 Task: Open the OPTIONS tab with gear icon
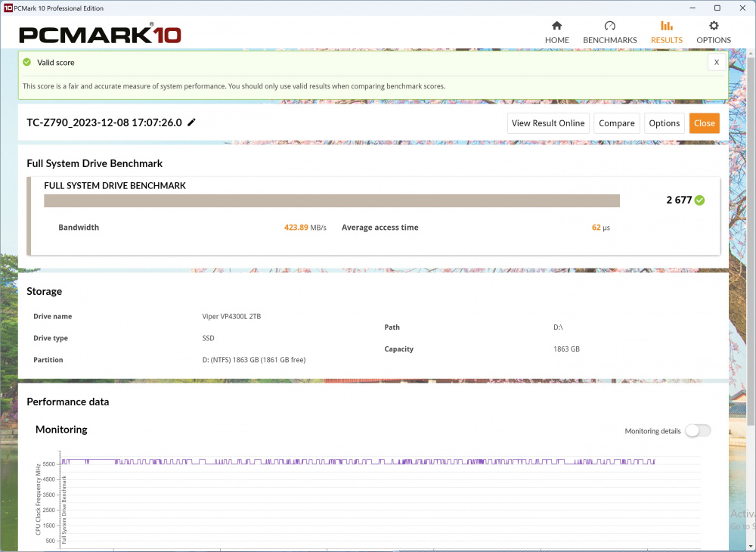[x=714, y=33]
